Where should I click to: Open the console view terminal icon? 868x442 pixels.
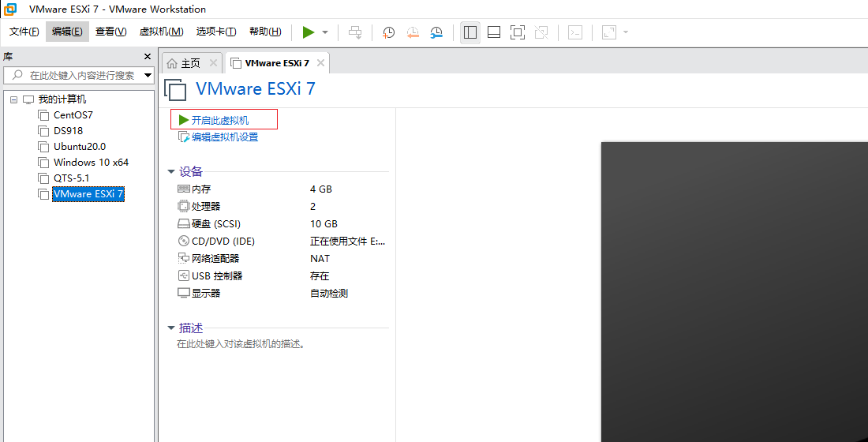pyautogui.click(x=576, y=32)
